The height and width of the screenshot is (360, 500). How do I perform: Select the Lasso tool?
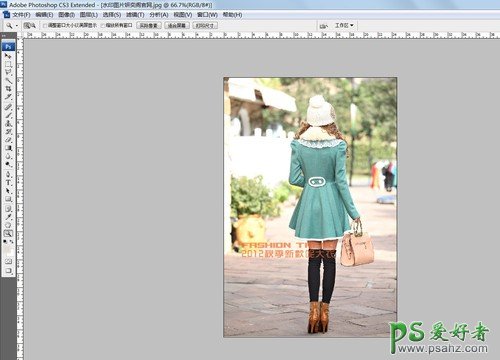8,72
